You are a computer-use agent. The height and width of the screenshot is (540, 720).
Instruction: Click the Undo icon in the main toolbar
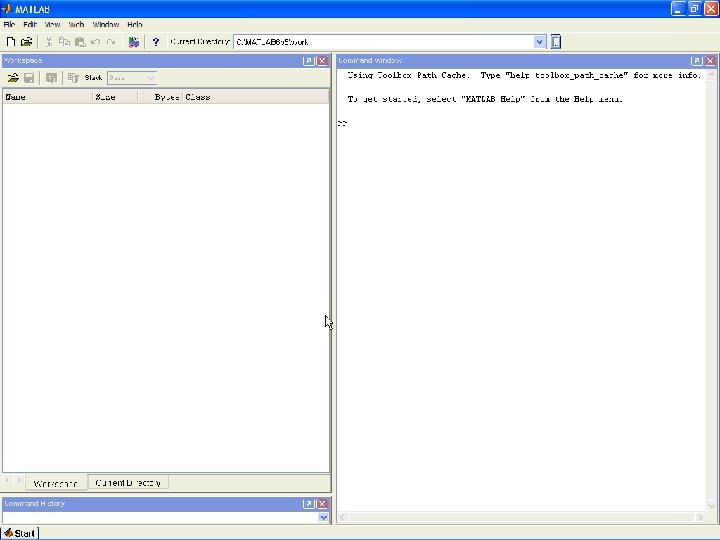pos(96,42)
